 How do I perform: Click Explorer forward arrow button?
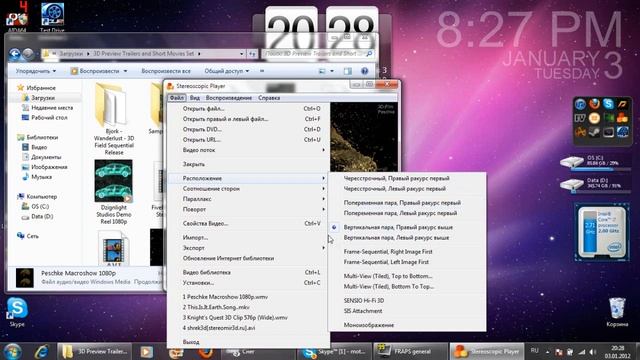click(28, 54)
